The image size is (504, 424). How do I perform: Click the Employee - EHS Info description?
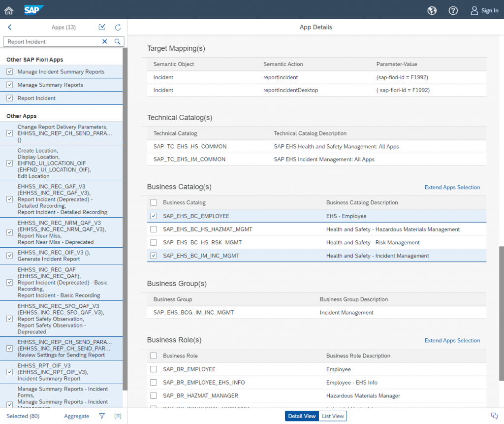point(351,382)
